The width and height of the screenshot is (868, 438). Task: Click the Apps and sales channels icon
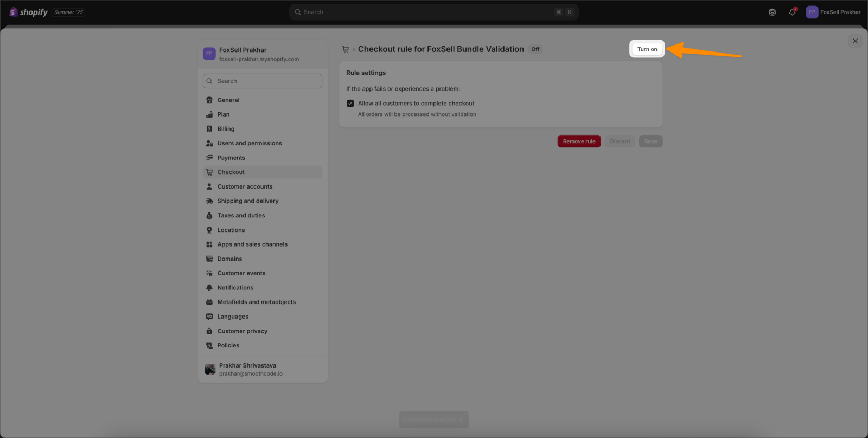[x=209, y=244]
